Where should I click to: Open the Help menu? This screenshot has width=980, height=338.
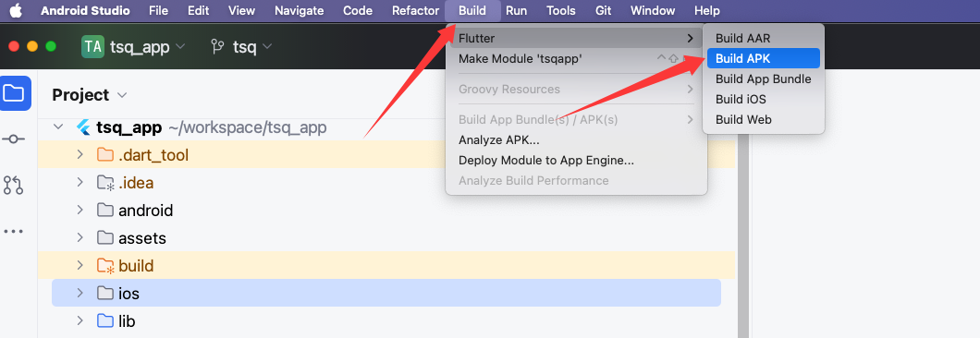[707, 11]
